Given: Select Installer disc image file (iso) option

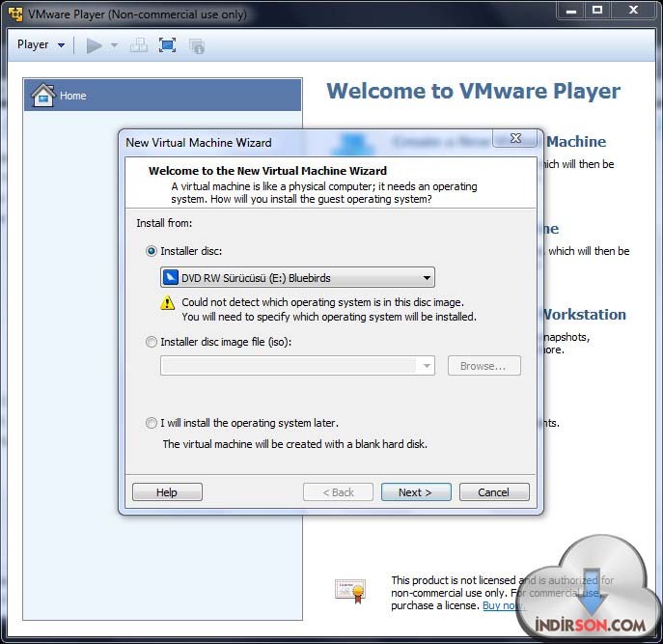Looking at the screenshot, I should click(x=152, y=342).
